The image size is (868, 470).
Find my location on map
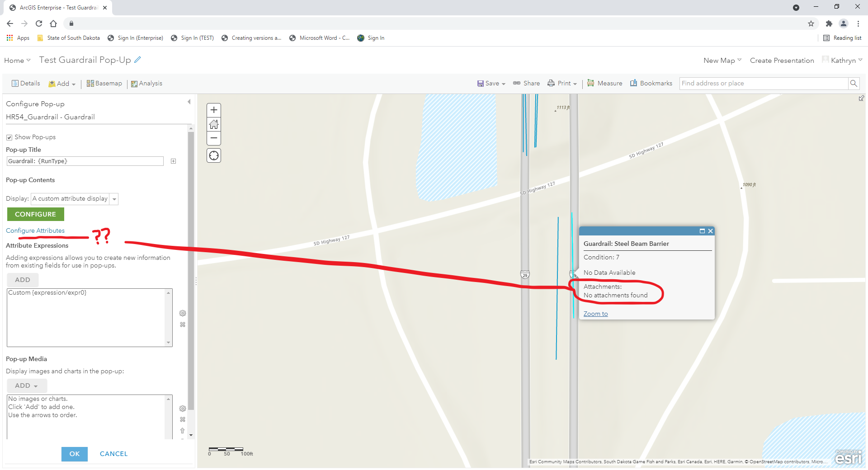[214, 155]
